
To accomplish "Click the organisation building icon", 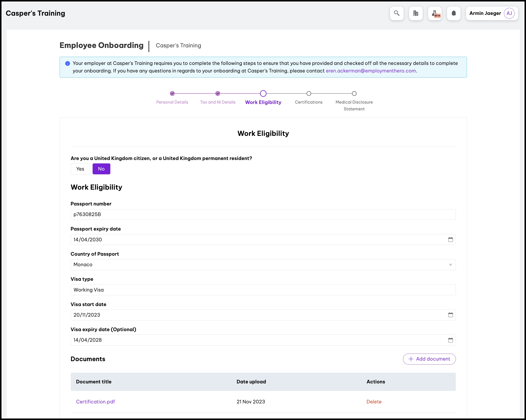I will pos(415,13).
